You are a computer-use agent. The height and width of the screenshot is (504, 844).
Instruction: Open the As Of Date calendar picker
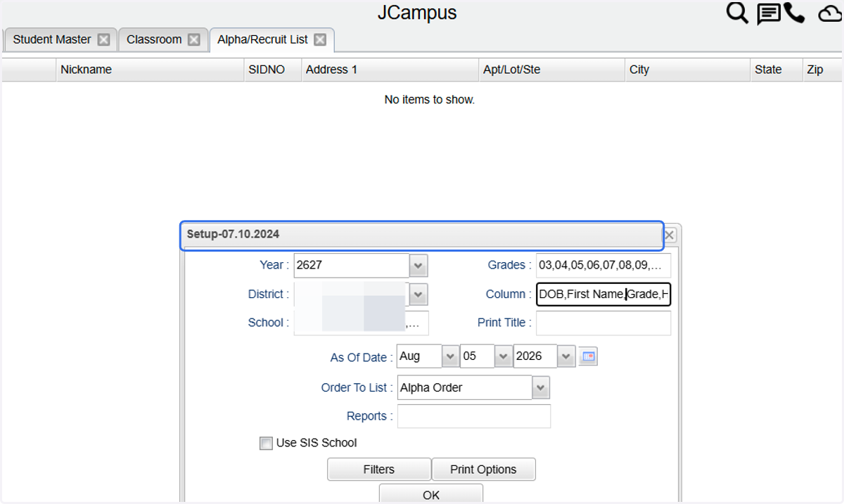coord(587,356)
